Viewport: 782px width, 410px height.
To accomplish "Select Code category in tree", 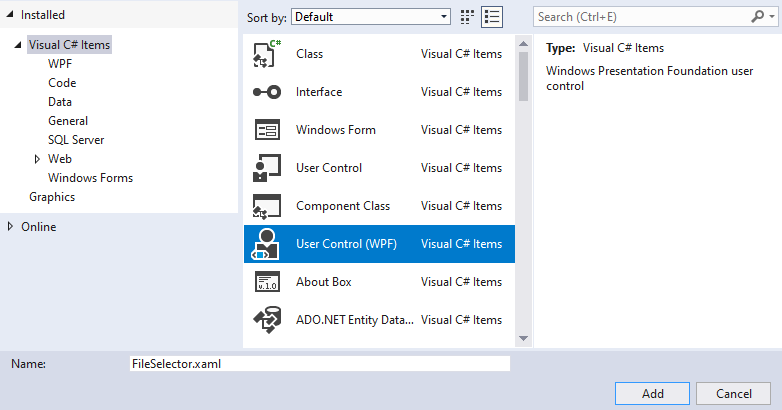I will click(62, 83).
